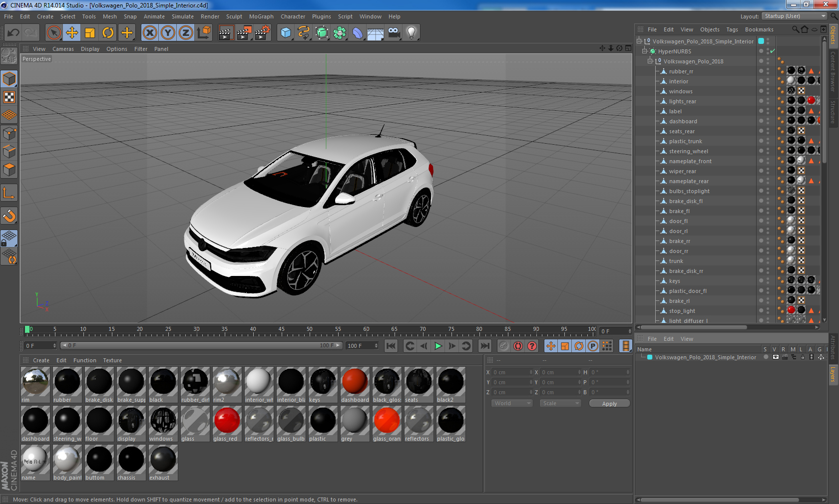839x504 pixels.
Task: Render the active view icon
Action: pyautogui.click(x=226, y=33)
